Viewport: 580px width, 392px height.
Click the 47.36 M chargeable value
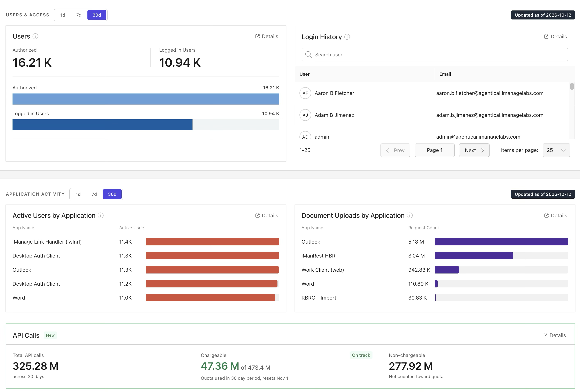coord(220,366)
